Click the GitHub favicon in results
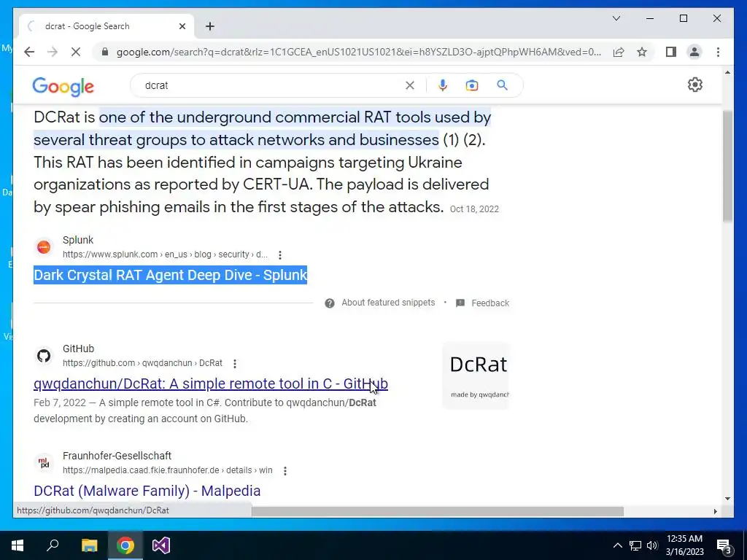 [x=44, y=355]
